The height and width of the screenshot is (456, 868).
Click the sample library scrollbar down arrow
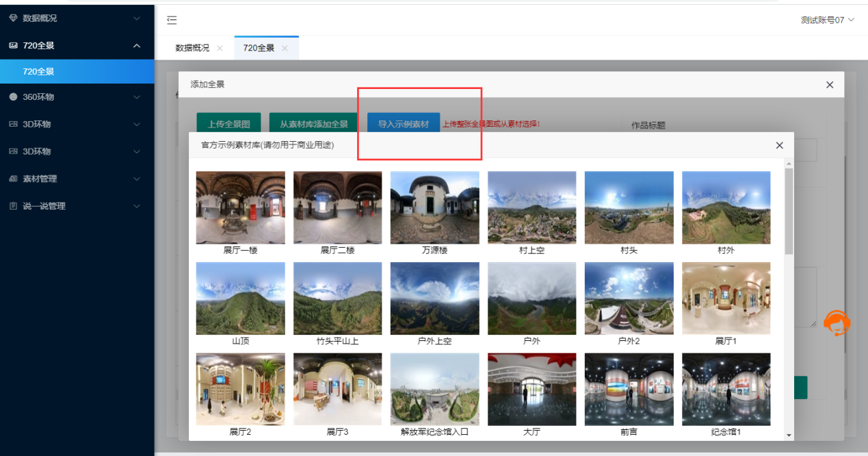click(789, 435)
